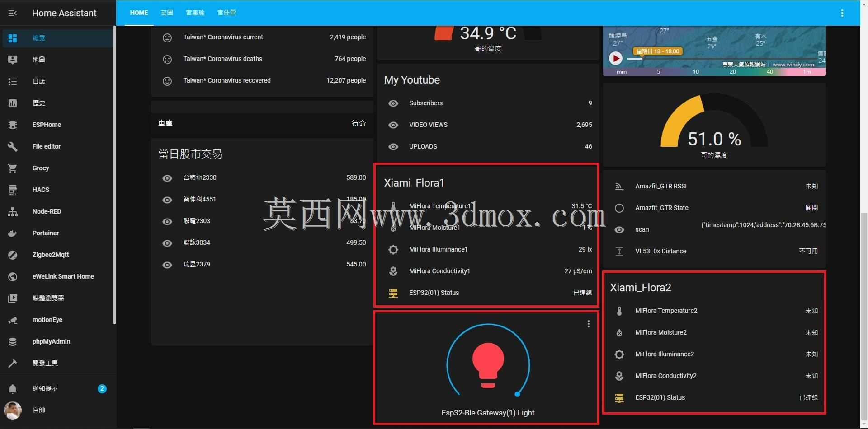This screenshot has height=429, width=868.
Task: Open File editor wrench icon
Action: tap(13, 146)
